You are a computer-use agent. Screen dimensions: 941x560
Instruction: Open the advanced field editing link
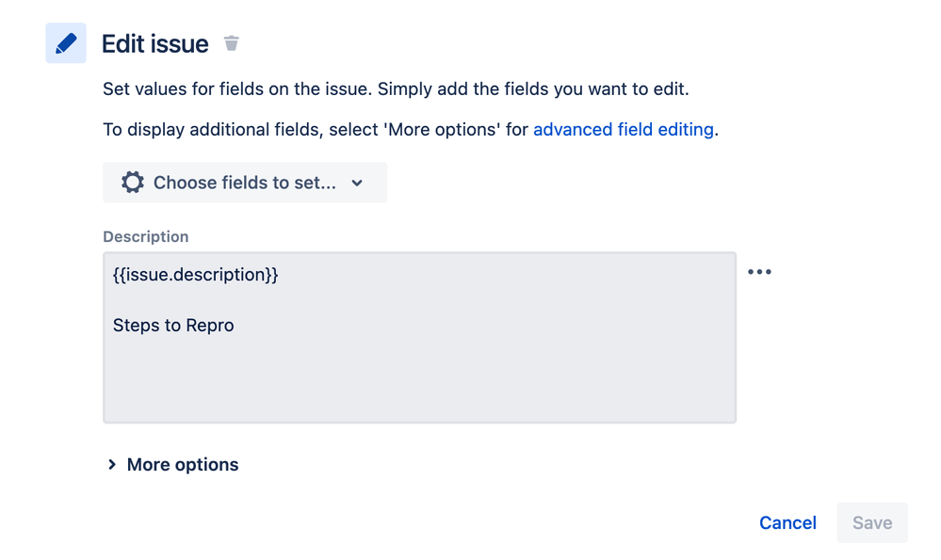coord(624,130)
